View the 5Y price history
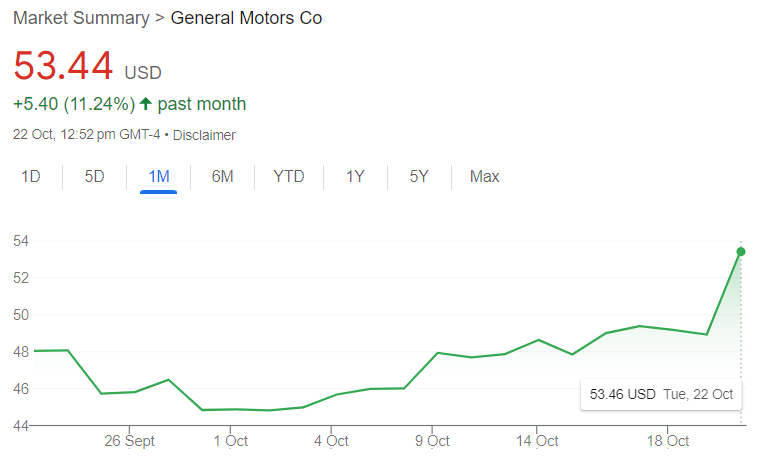 point(419,177)
